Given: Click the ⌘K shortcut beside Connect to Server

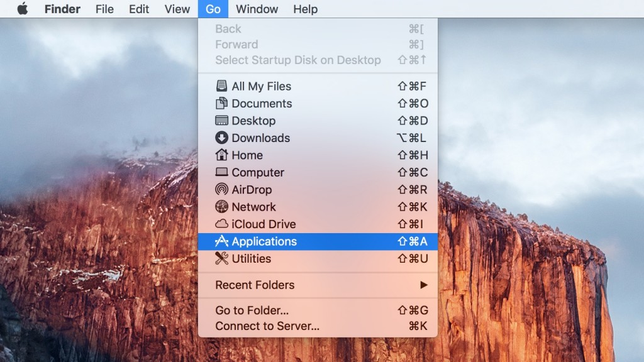Looking at the screenshot, I should point(418,326).
